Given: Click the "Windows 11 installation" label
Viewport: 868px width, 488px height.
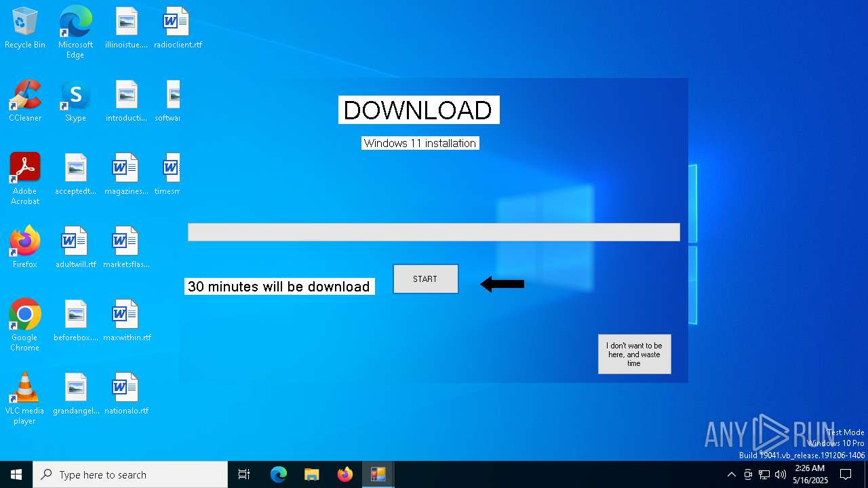Looking at the screenshot, I should (420, 143).
